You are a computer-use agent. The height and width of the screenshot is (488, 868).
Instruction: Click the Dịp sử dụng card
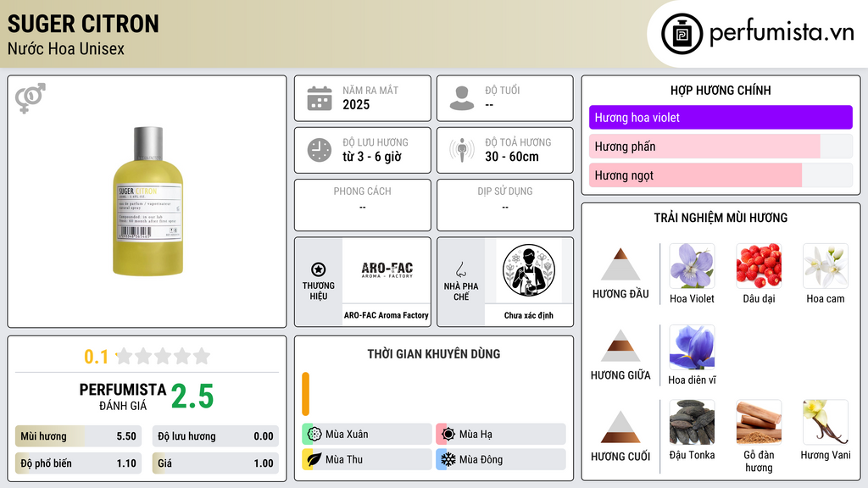(x=505, y=205)
